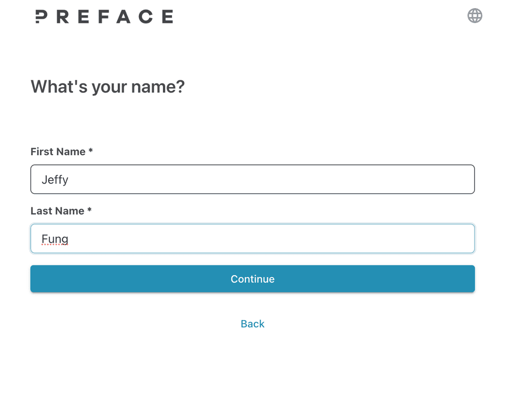Click the "What's your name?" heading

pos(107,87)
